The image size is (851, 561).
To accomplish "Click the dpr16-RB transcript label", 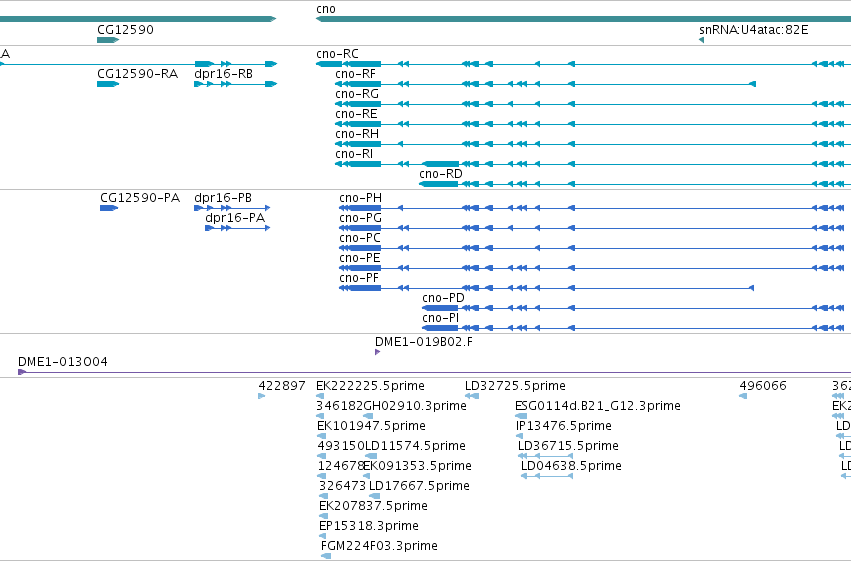I will click(x=224, y=74).
